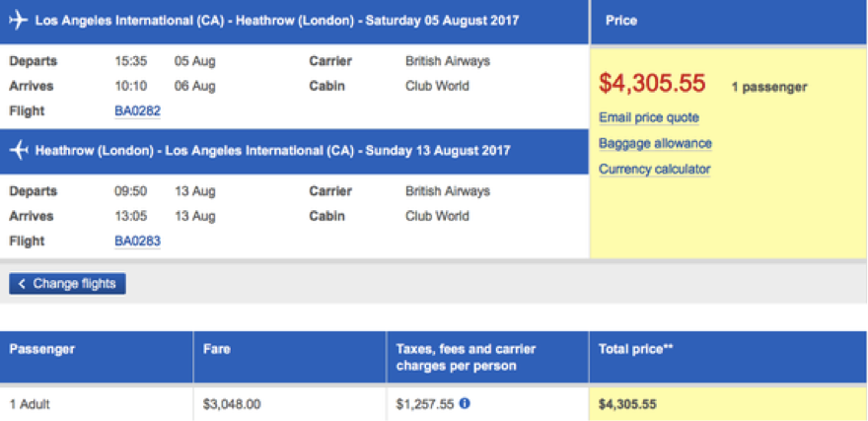Image resolution: width=868 pixels, height=421 pixels.
Task: Click the Email price quote link
Action: [x=649, y=118]
